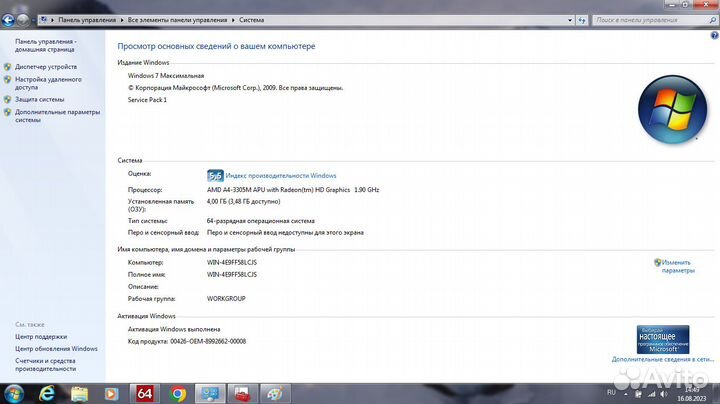This screenshot has width=720, height=404.
Task: Select the 'Система' breadcrumb
Action: click(x=251, y=20)
